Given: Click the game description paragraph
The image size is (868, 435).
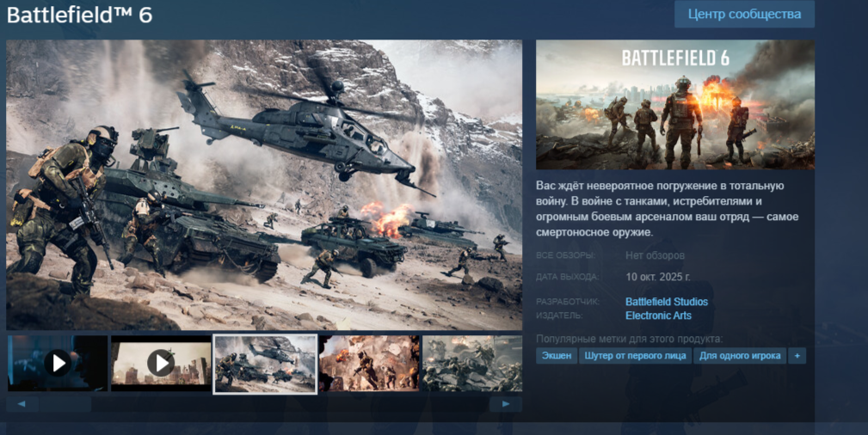Looking at the screenshot, I should point(667,209).
